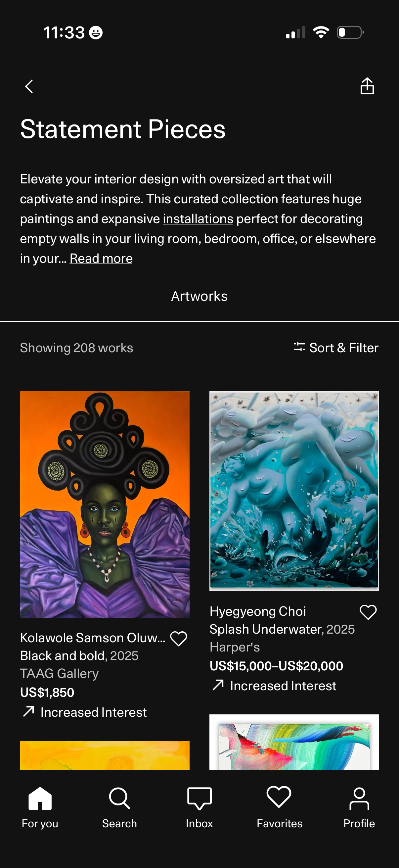Tap the Hyegyeong Choi artist name

(258, 611)
